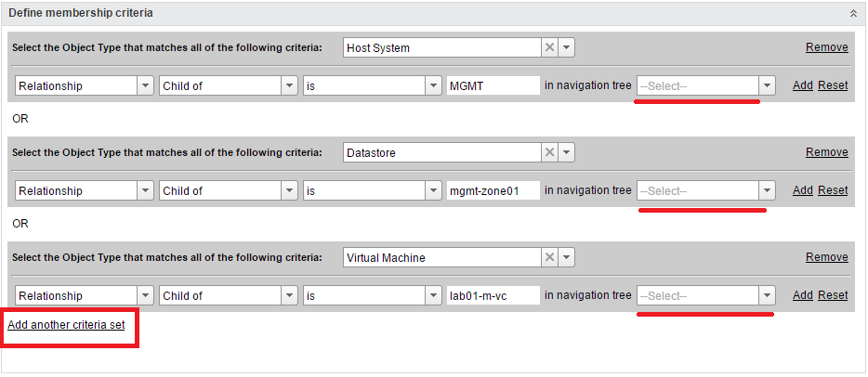Open navigation tree dropdown for mgmt-zone01 row
This screenshot has height=377, width=868.
coord(767,190)
